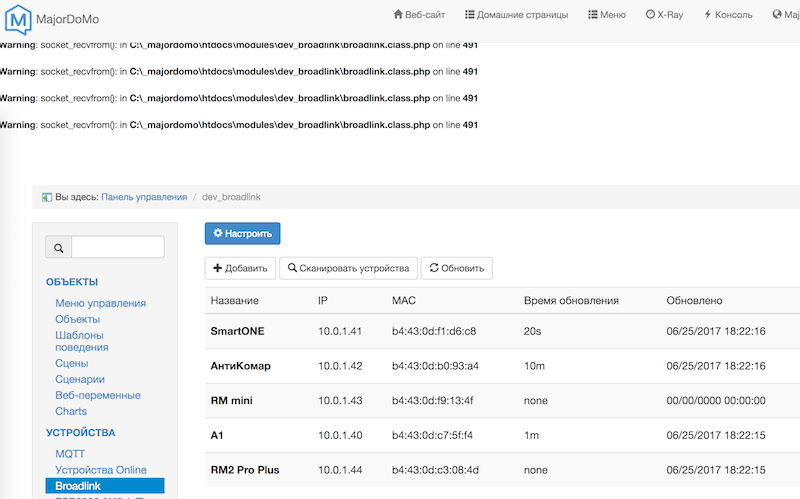Click the Название column header
800x499 pixels.
[x=235, y=301]
